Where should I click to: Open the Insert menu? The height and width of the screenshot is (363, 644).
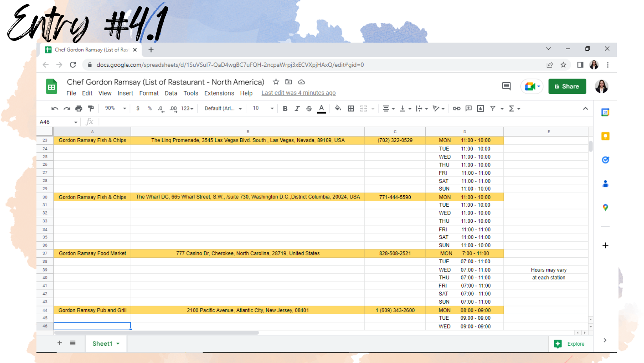(125, 93)
